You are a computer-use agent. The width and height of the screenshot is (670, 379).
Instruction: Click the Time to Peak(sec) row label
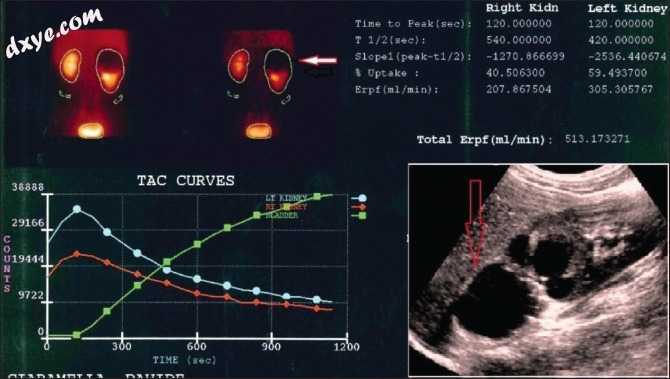point(412,24)
